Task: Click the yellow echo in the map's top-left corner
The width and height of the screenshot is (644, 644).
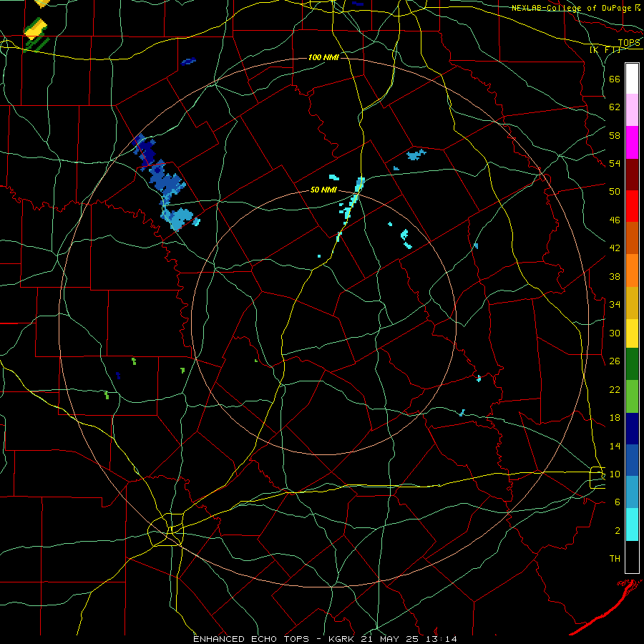Action: click(36, 29)
